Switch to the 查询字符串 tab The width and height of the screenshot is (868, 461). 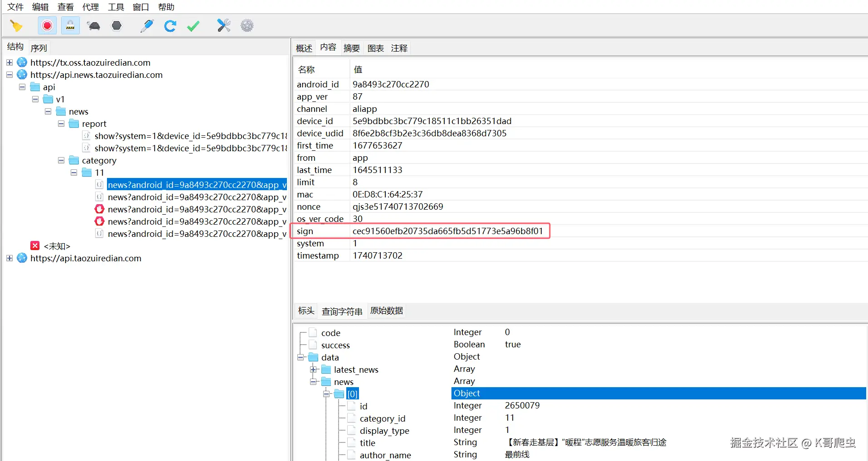(x=342, y=311)
